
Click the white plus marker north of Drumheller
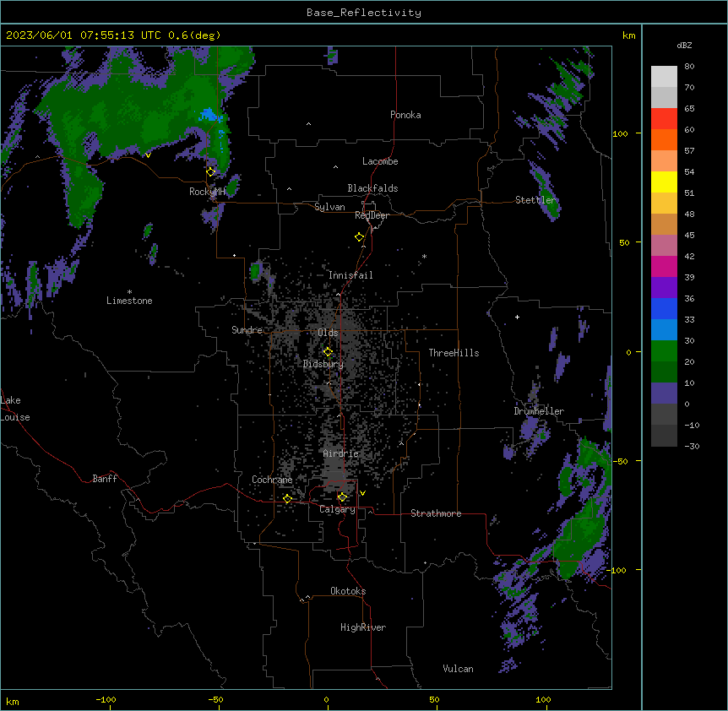pyautogui.click(x=517, y=317)
